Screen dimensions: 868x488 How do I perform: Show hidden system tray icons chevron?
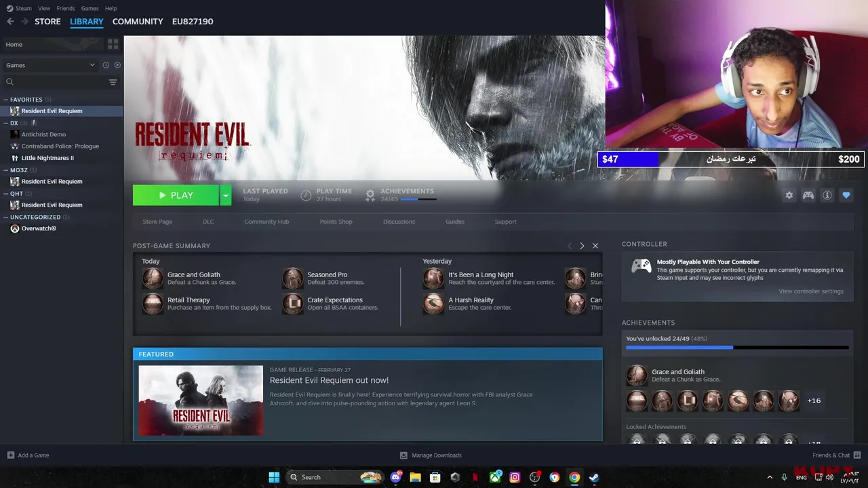coord(770,477)
